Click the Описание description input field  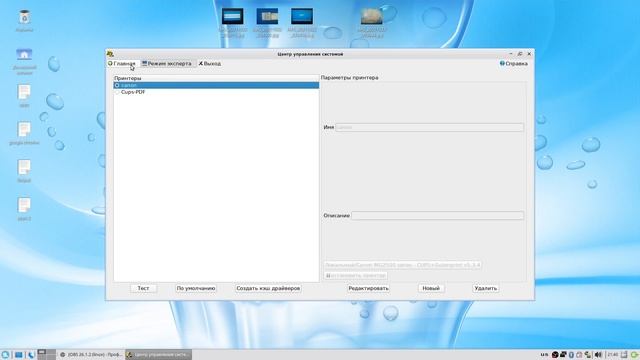click(x=438, y=216)
